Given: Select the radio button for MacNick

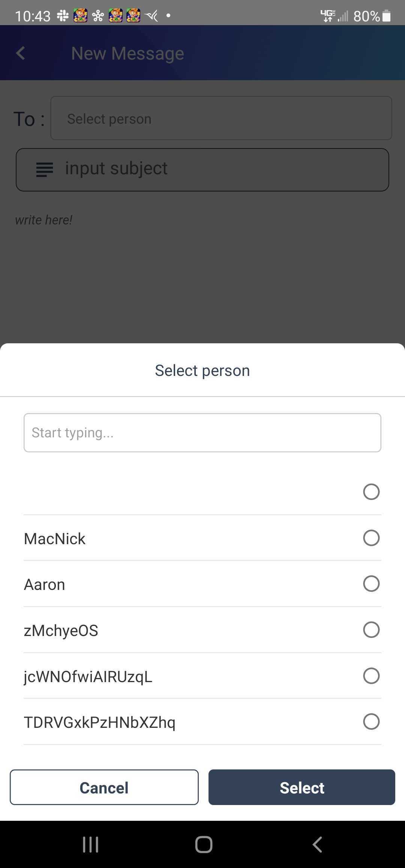Looking at the screenshot, I should point(371,538).
